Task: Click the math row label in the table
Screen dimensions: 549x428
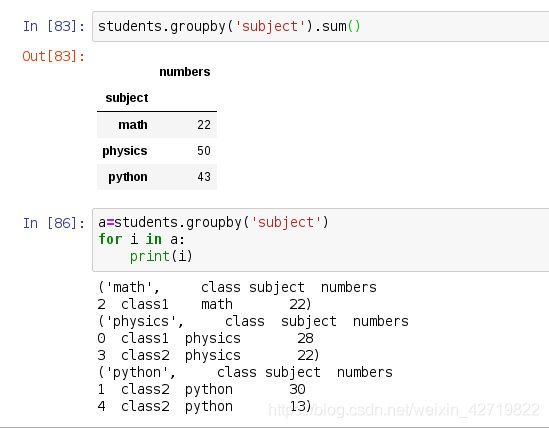Action: 133,125
